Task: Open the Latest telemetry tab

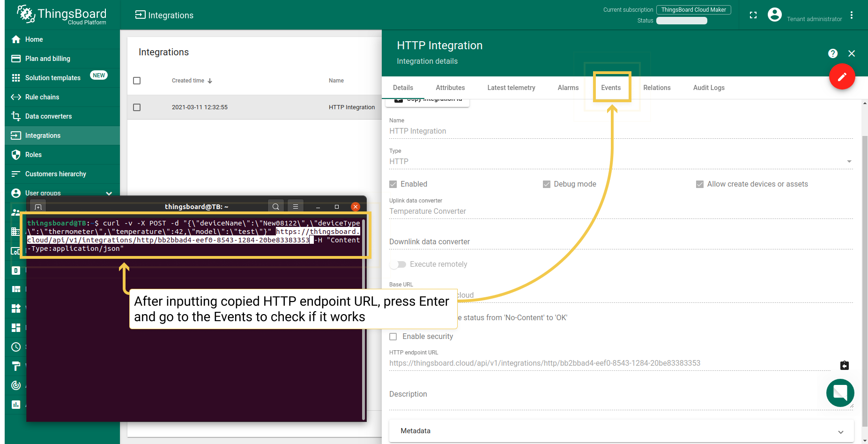Action: (511, 88)
